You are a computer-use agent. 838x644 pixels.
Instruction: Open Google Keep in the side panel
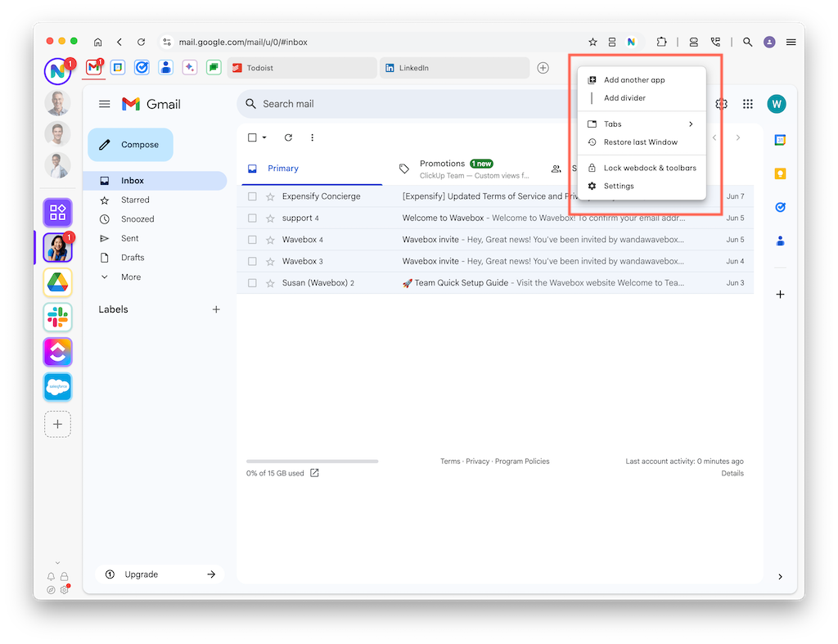tap(780, 173)
